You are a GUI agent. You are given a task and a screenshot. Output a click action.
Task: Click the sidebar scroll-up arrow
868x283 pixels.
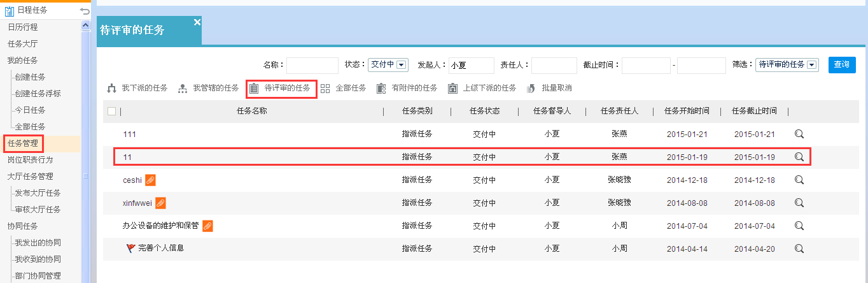coord(85,25)
